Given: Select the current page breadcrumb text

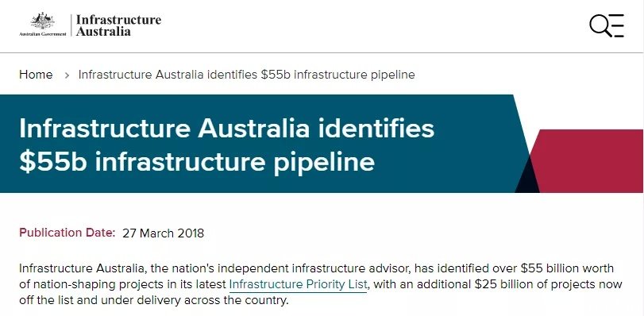Looking at the screenshot, I should [x=246, y=75].
